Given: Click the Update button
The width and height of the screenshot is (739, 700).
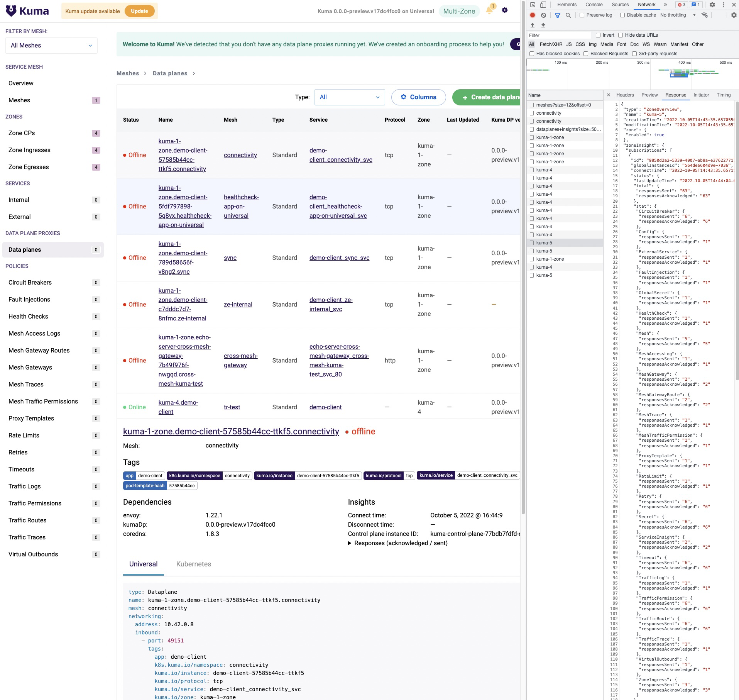Looking at the screenshot, I should point(139,11).
